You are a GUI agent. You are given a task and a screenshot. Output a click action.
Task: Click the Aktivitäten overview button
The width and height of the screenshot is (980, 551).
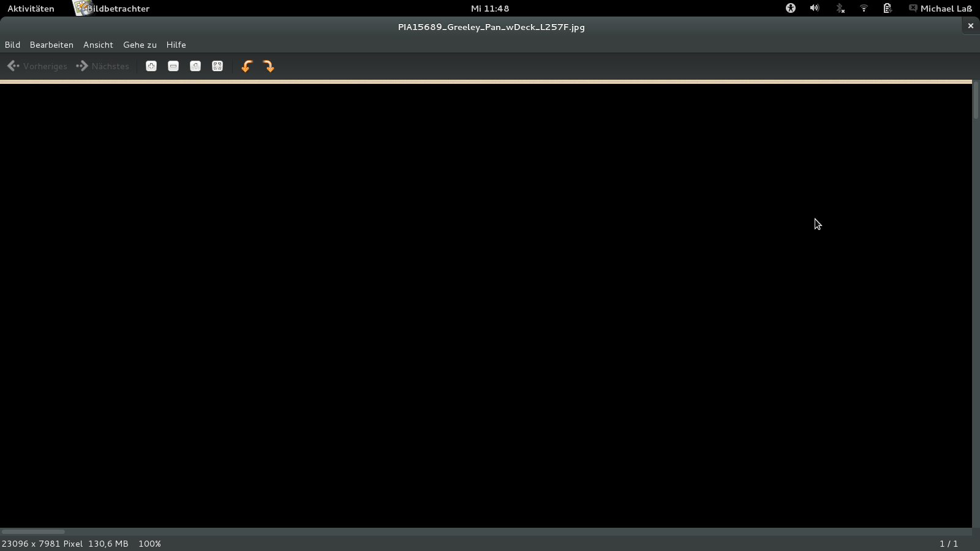click(x=31, y=9)
